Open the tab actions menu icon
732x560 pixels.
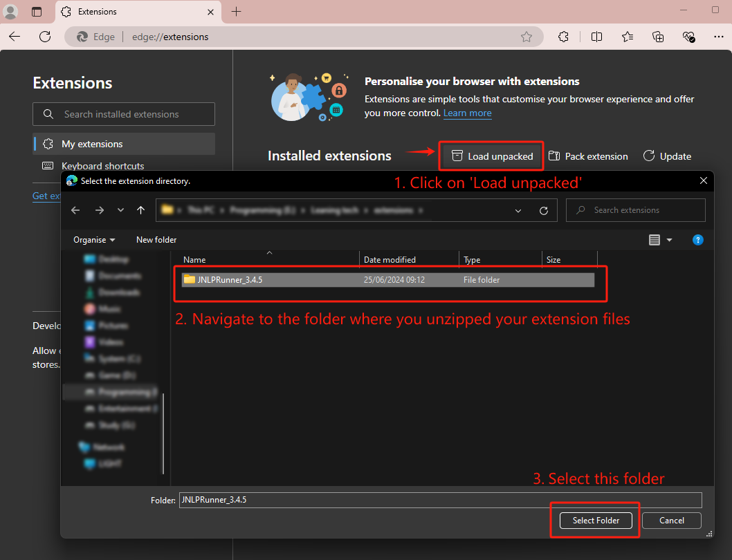tap(37, 12)
